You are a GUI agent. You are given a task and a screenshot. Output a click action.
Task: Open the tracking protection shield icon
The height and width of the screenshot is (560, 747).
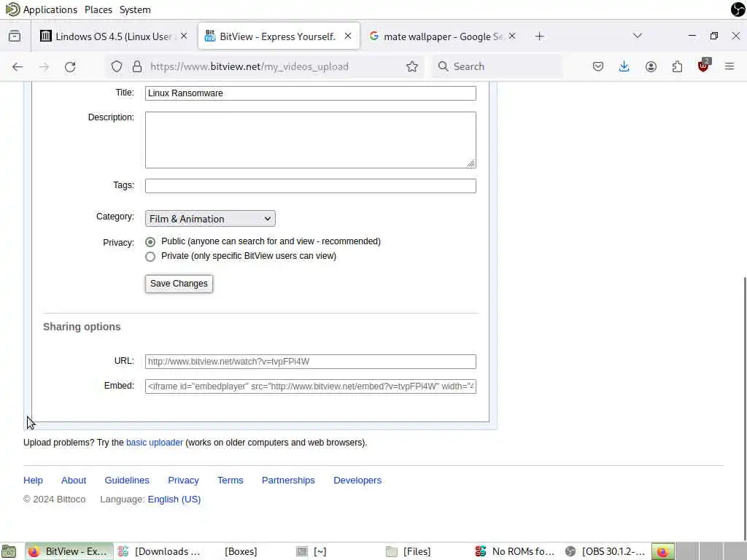point(117,66)
